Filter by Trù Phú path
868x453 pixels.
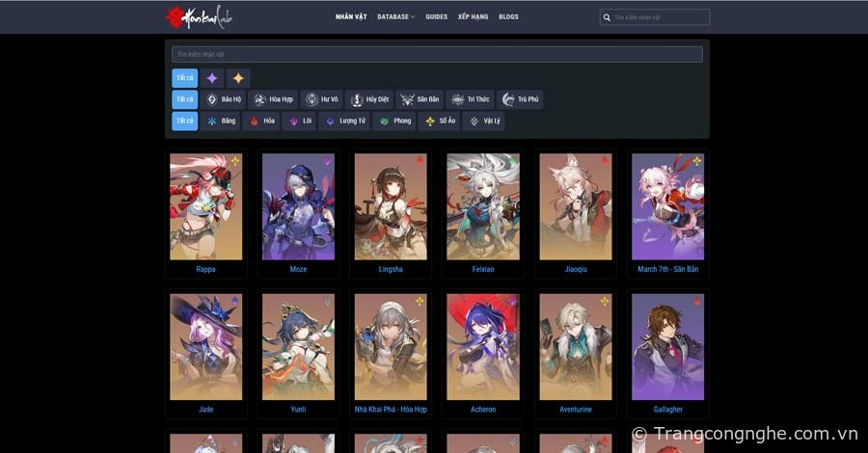click(x=520, y=99)
